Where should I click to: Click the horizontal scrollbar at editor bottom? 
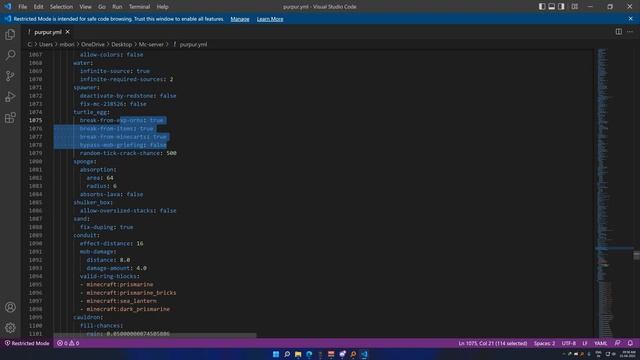click(x=155, y=336)
